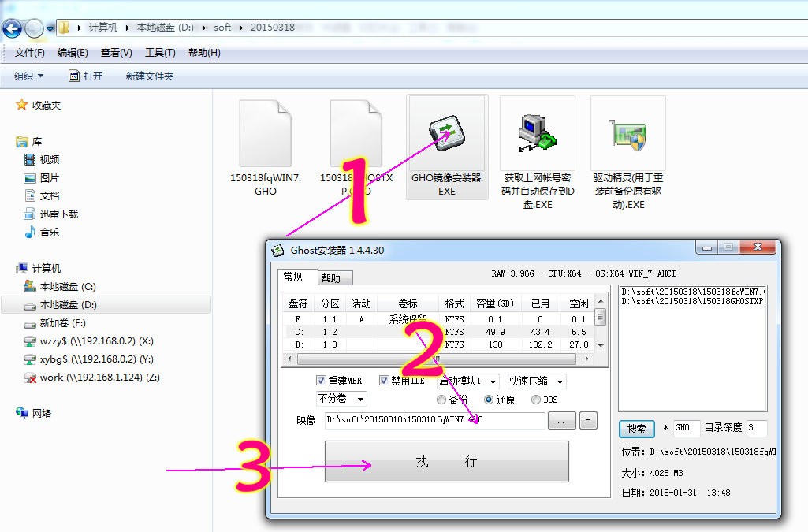Toggle 禁用IDE checkbox
Screen dimensions: 808x532
pos(384,380)
